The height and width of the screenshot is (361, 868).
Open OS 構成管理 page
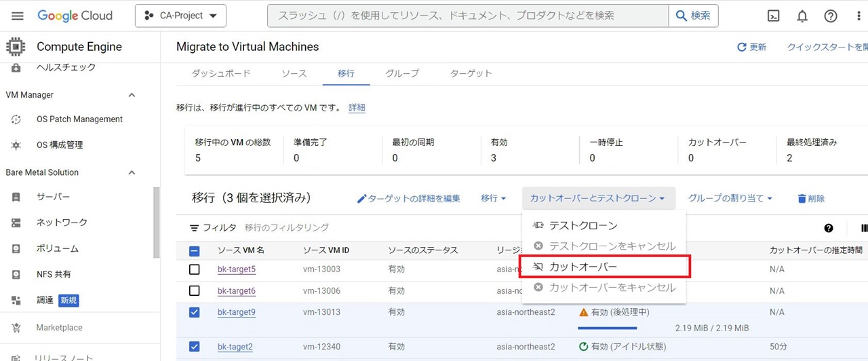[x=60, y=145]
